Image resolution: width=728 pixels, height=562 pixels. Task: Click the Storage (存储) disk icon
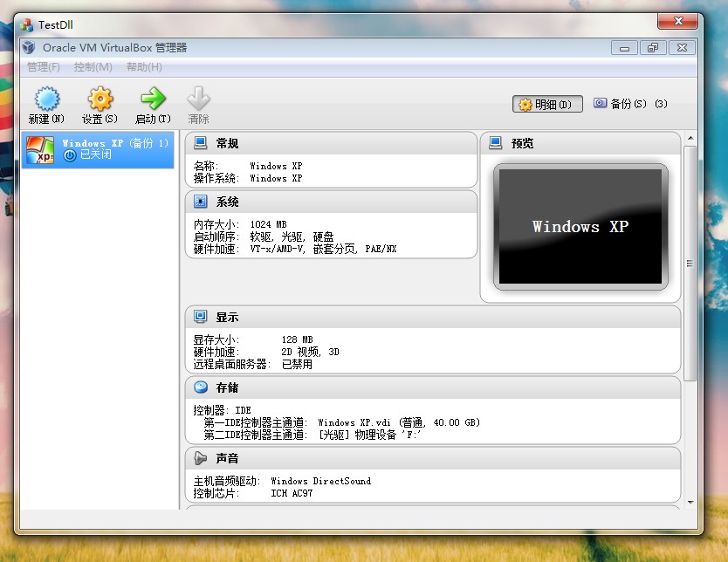(x=201, y=387)
